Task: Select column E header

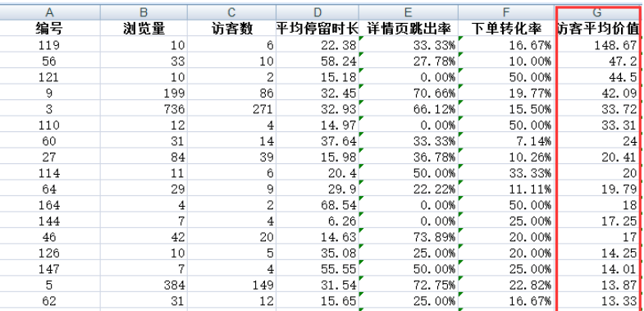Action: [409, 13]
